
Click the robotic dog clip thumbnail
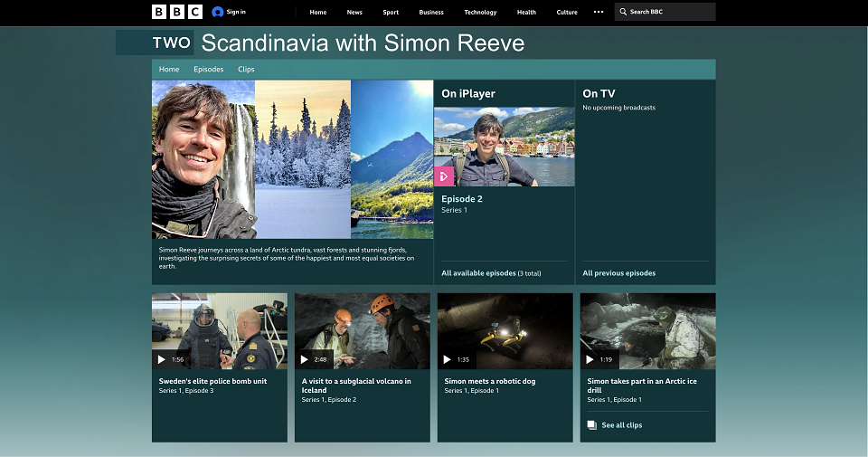click(x=505, y=331)
